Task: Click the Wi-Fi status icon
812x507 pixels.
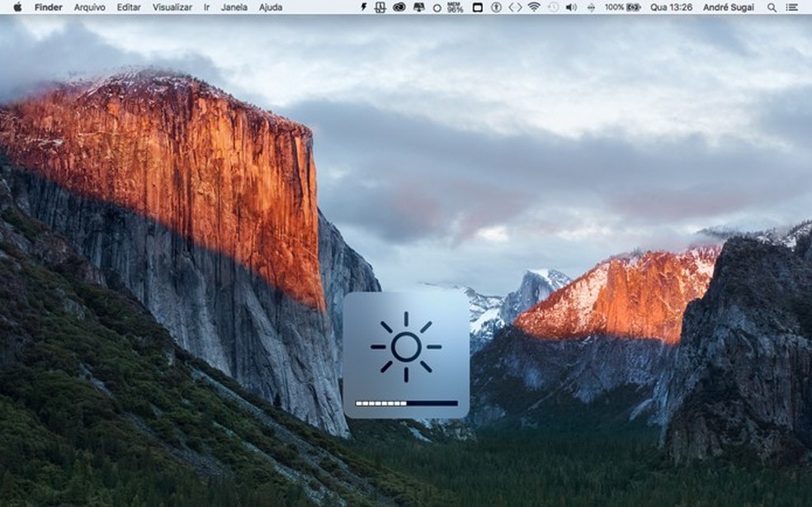Action: pos(534,7)
